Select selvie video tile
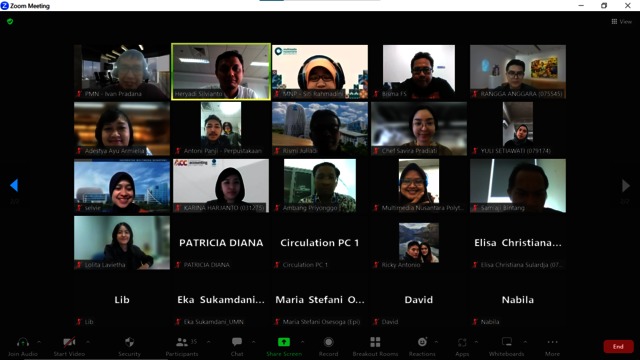The width and height of the screenshot is (640, 360). pos(122,186)
